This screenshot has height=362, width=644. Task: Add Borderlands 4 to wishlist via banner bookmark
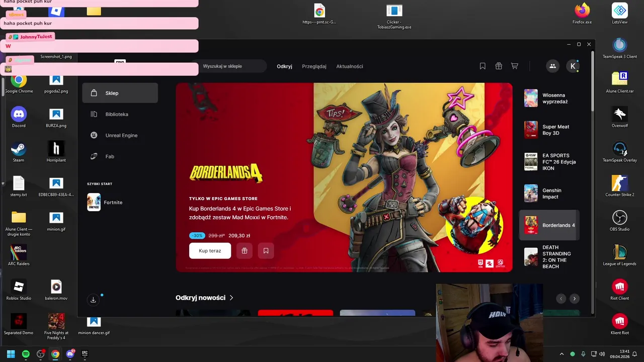[x=266, y=250]
